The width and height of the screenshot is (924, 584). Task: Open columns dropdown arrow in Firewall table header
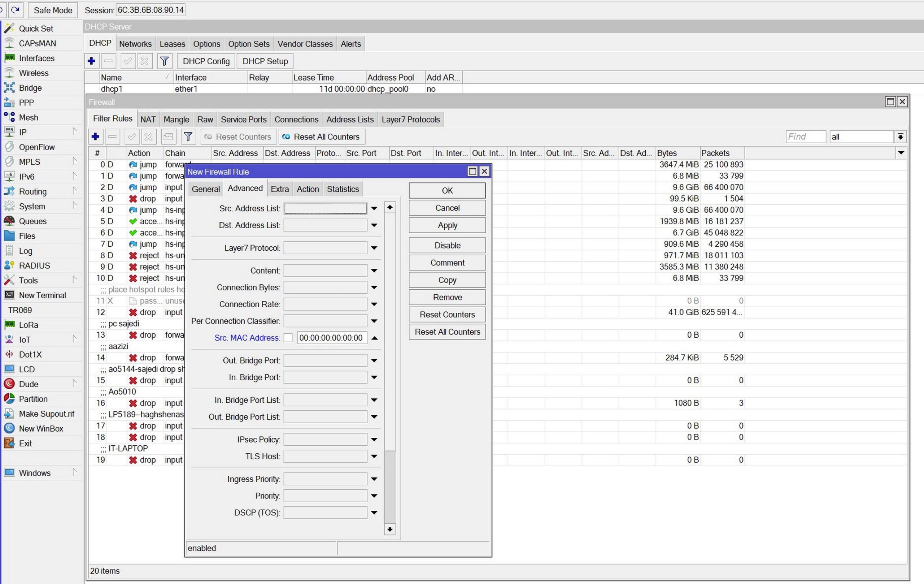coord(901,153)
